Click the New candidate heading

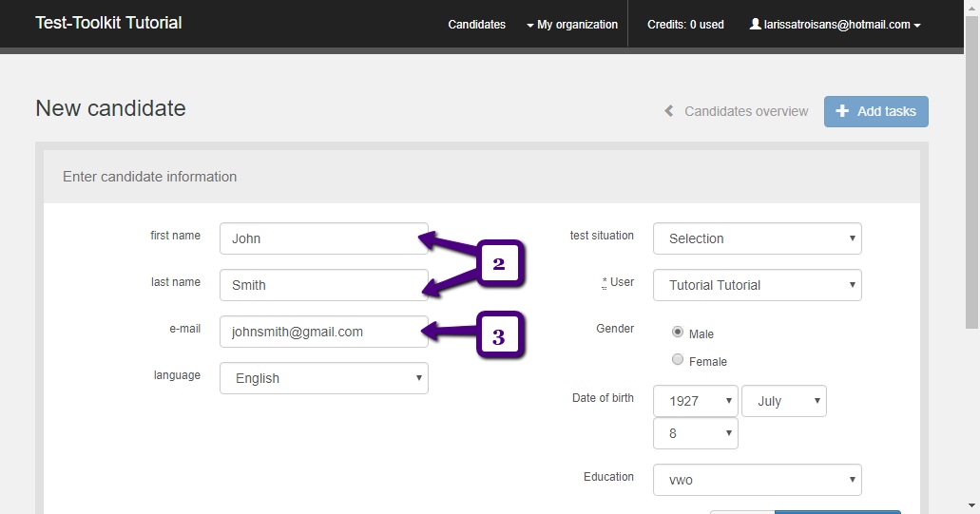point(110,108)
